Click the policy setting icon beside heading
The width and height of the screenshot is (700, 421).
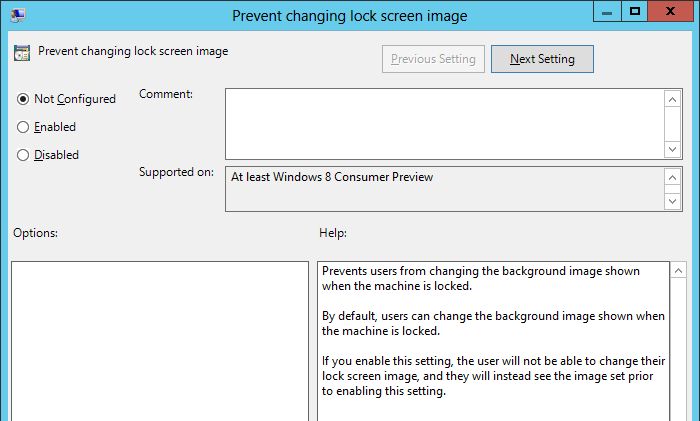tap(22, 53)
